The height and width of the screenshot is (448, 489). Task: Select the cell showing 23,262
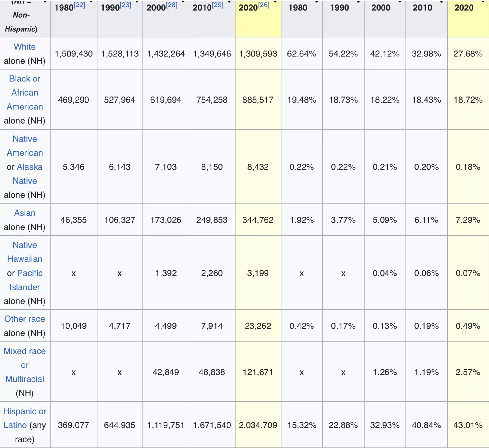[x=258, y=326]
